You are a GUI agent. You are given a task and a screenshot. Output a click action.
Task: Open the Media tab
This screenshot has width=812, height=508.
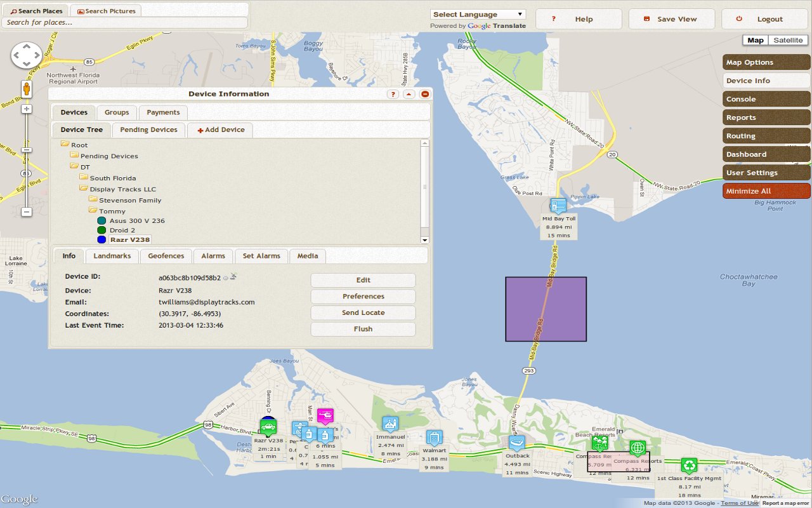point(308,256)
